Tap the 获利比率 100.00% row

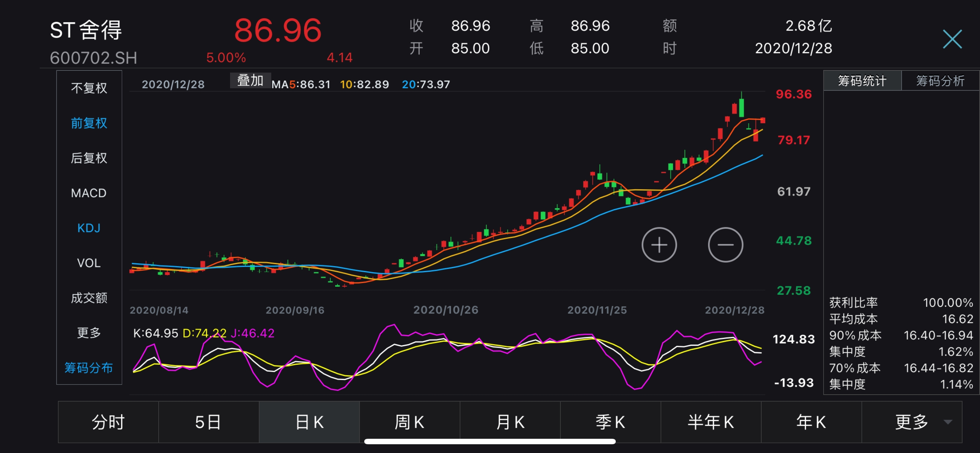tap(901, 303)
